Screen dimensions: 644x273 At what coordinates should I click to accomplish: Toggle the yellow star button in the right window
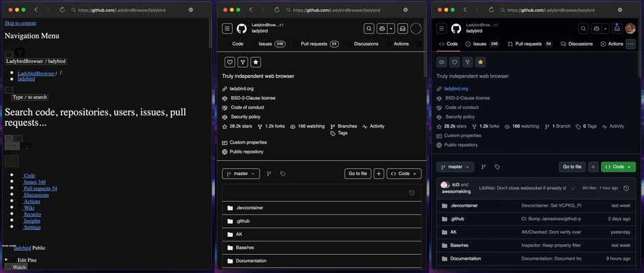(480, 62)
